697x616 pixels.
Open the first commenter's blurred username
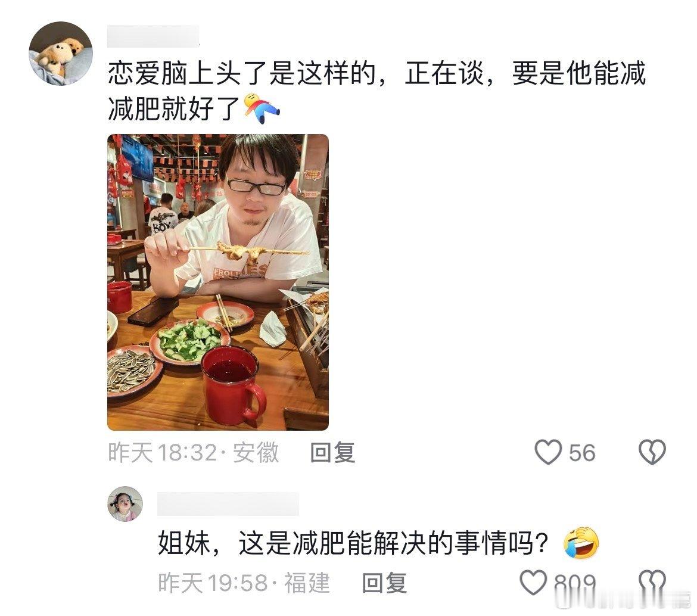(153, 36)
